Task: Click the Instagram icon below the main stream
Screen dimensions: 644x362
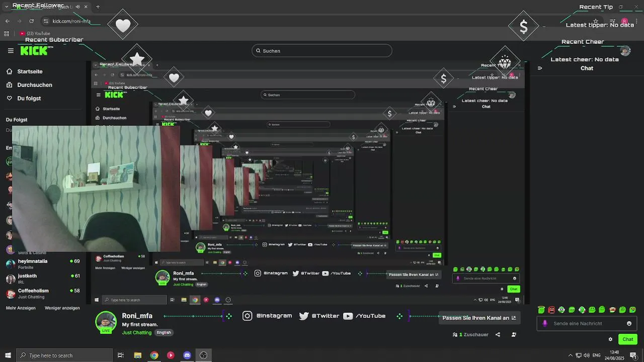Action: [x=247, y=316]
